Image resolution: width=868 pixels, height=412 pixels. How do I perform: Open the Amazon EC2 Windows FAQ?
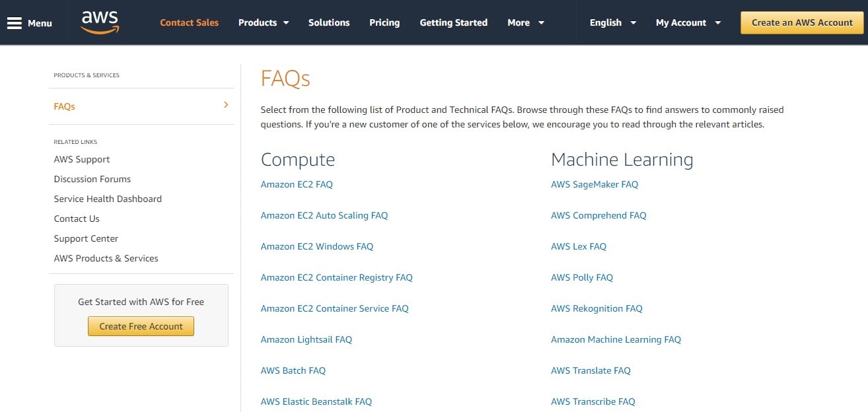click(x=317, y=246)
